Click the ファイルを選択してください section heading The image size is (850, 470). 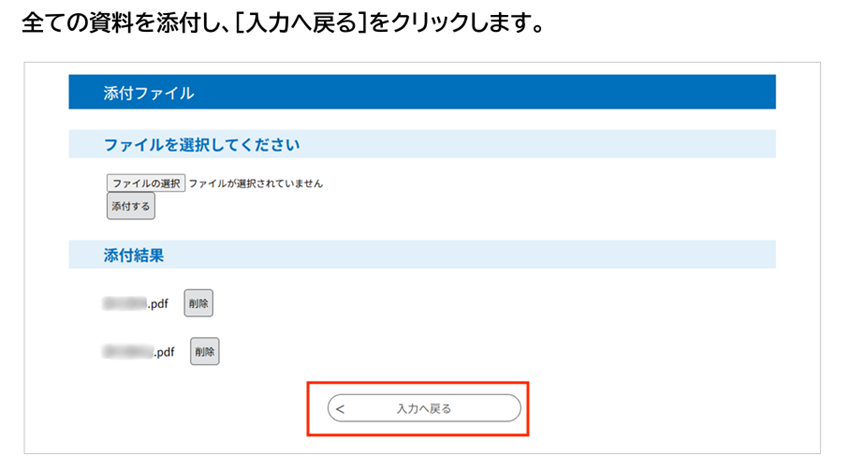pyautogui.click(x=202, y=145)
